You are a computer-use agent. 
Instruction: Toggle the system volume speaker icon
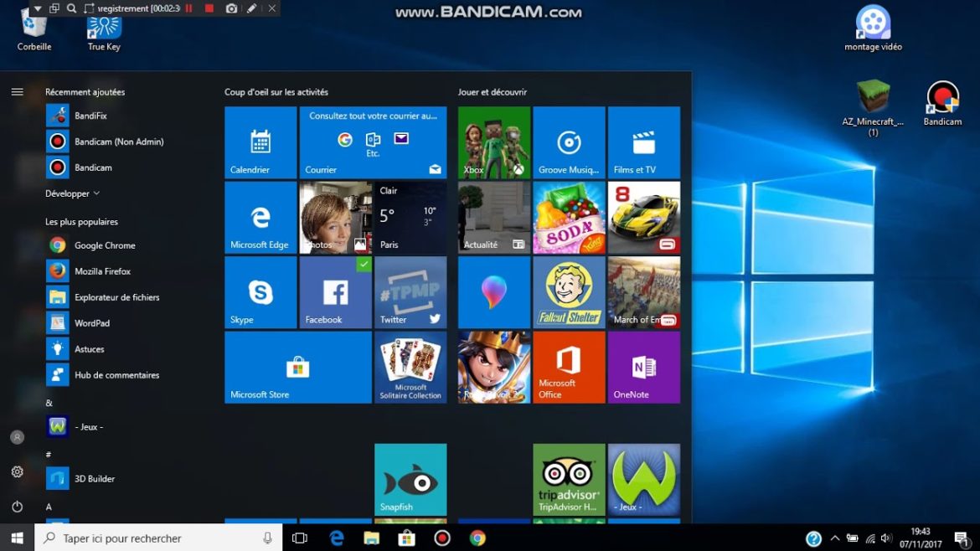886,538
